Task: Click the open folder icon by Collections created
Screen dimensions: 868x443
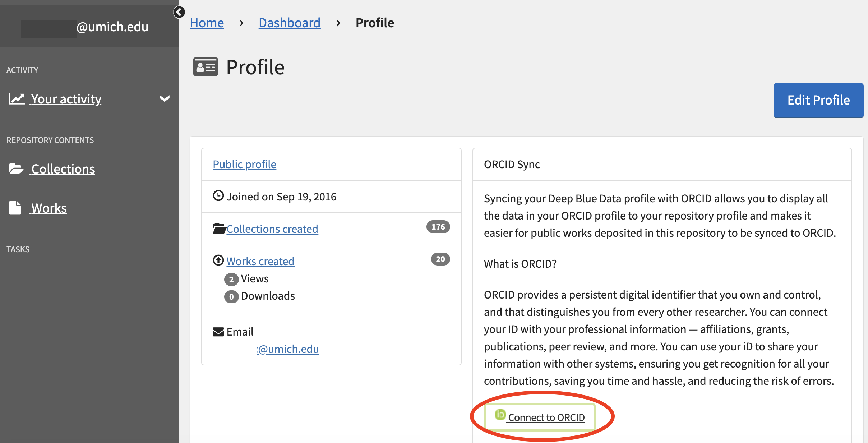Action: [x=219, y=228]
